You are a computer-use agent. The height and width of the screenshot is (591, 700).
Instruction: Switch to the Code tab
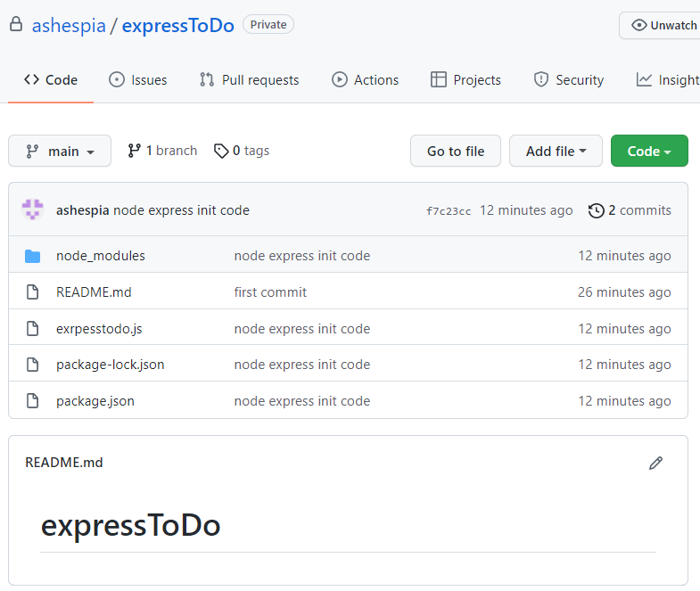coord(51,80)
